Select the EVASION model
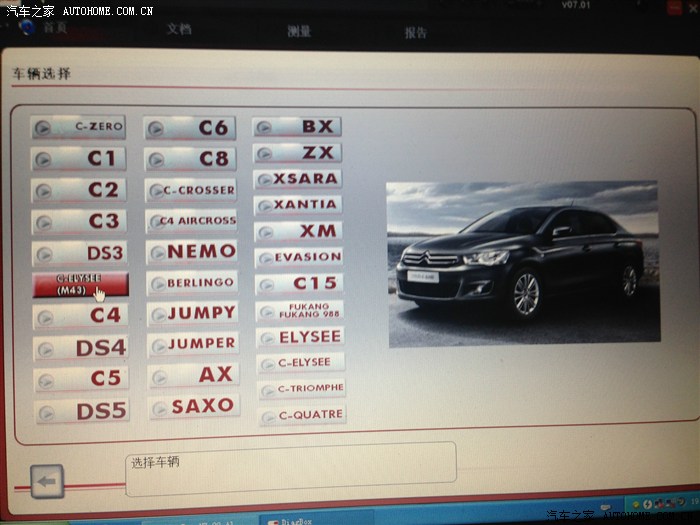This screenshot has height=525, width=700. 299,257
